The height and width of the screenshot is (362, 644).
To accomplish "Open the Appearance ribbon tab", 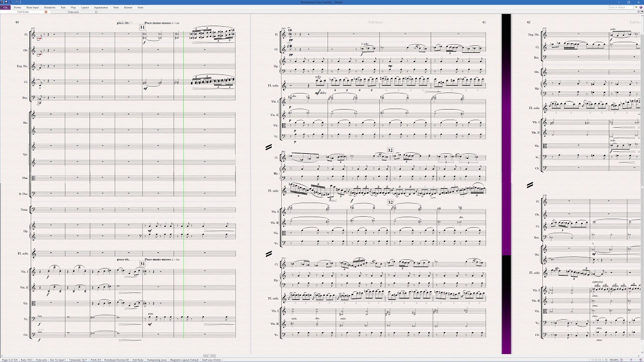I will coord(101,8).
